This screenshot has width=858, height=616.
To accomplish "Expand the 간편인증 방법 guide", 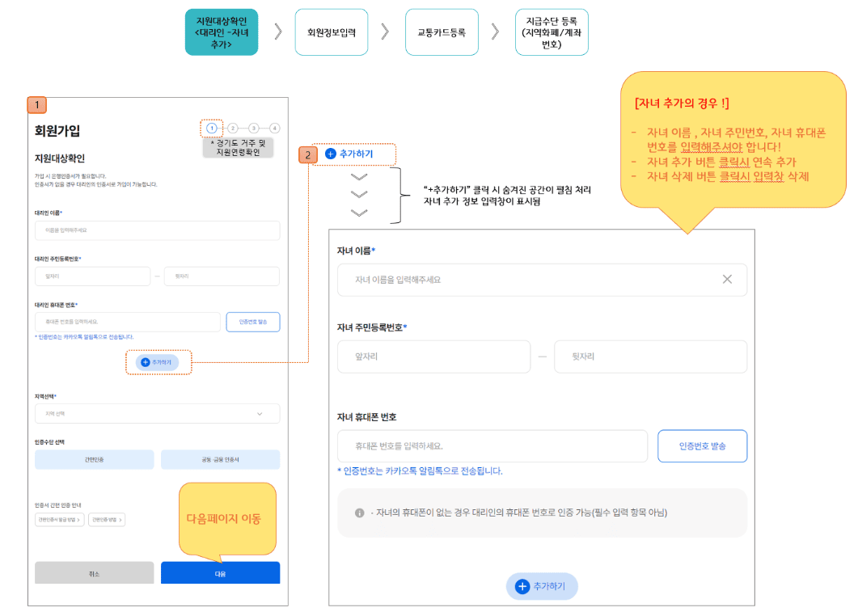I will [107, 520].
